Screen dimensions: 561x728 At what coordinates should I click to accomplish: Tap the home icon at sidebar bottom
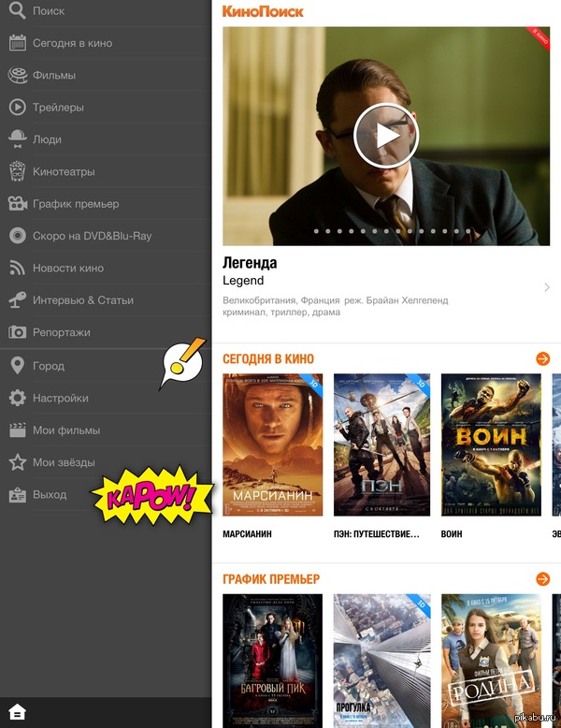pos(17,713)
